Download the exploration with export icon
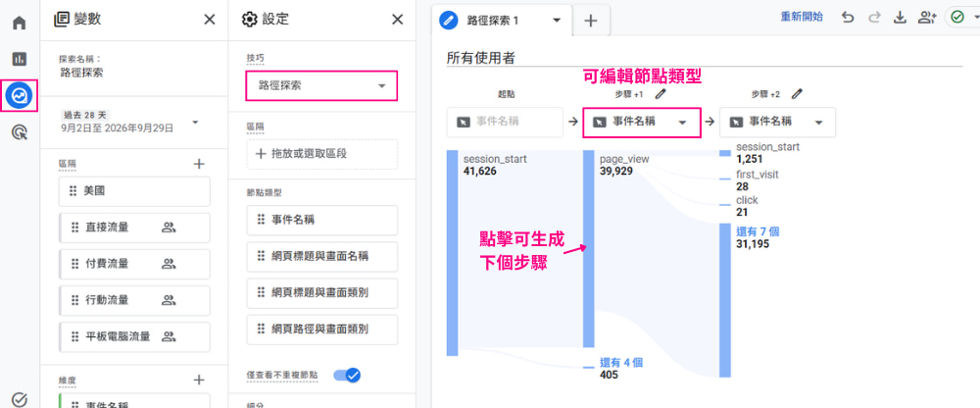The height and width of the screenshot is (408, 980). pos(900,18)
